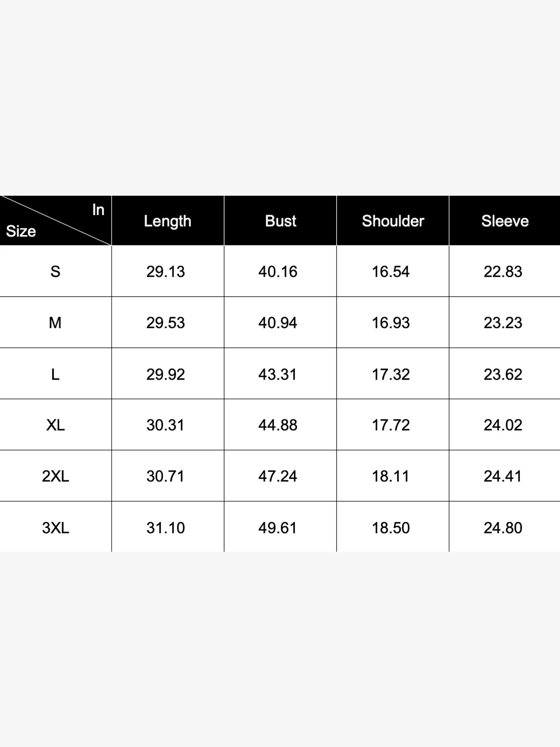The width and height of the screenshot is (560, 747).
Task: Click the 40.94 bust value for M
Action: (278, 323)
